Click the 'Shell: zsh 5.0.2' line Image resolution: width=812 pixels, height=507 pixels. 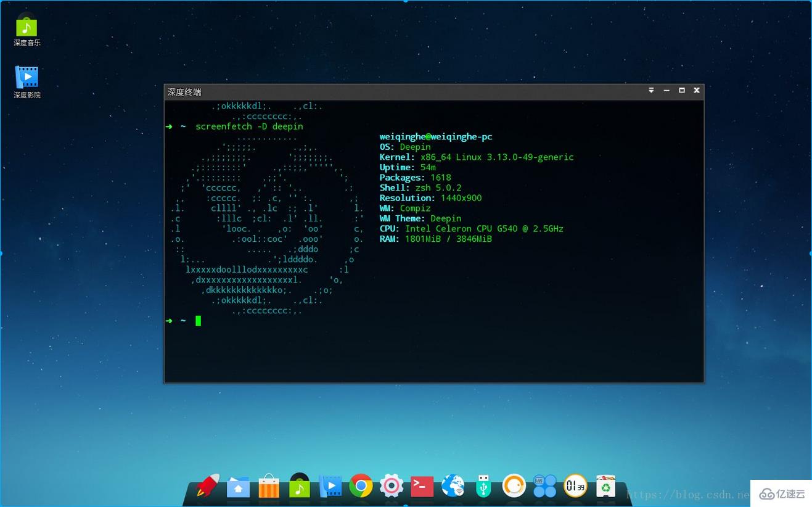420,188
